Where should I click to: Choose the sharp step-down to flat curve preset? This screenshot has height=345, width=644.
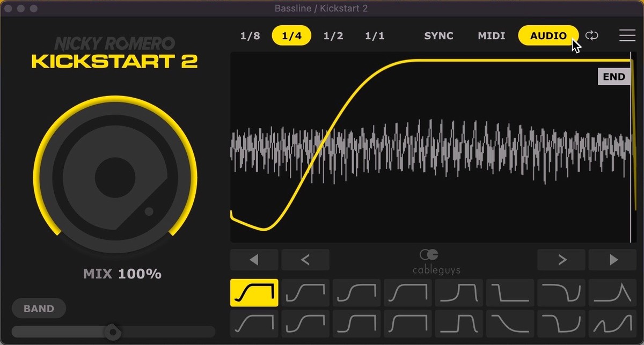click(510, 292)
